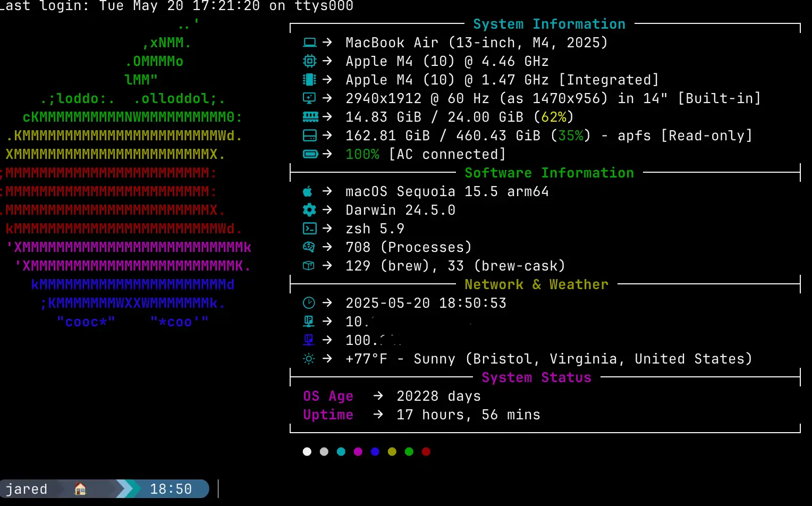Image resolution: width=812 pixels, height=506 pixels.
Task: Click the gear icon beside Darwin 24.5.0
Action: point(309,210)
